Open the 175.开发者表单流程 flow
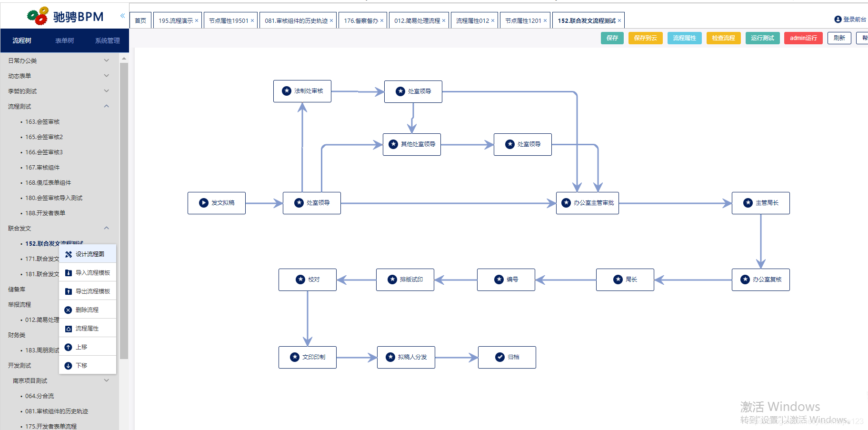Viewport: 868px width, 430px height. pyautogui.click(x=51, y=426)
